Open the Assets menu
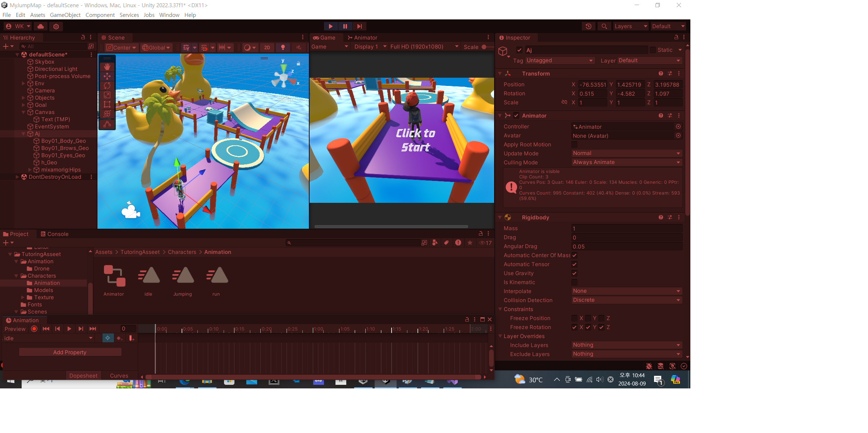 click(x=37, y=15)
